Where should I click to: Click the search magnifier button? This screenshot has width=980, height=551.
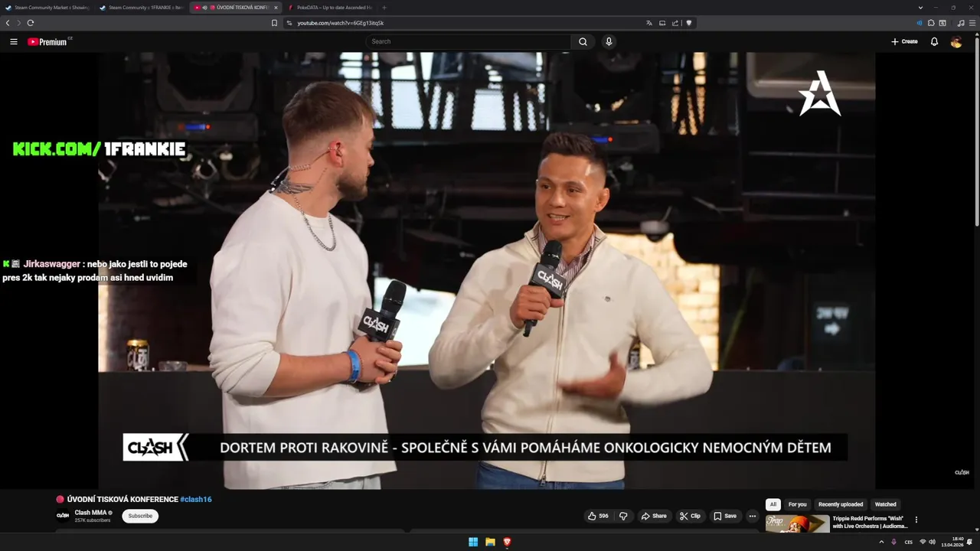pos(583,41)
